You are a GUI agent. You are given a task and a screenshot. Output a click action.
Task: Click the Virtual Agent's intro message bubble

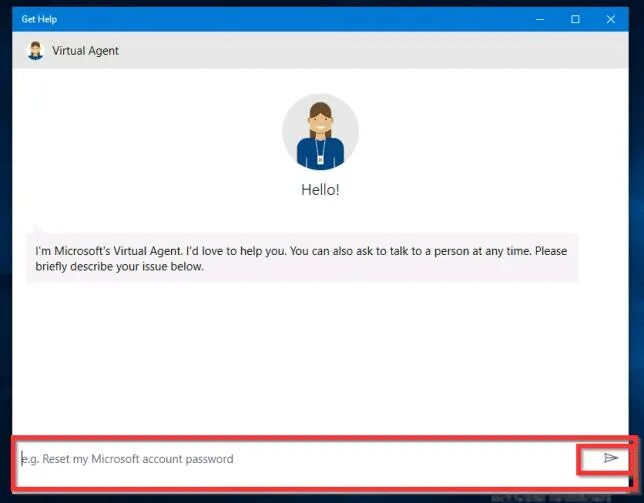point(302,258)
